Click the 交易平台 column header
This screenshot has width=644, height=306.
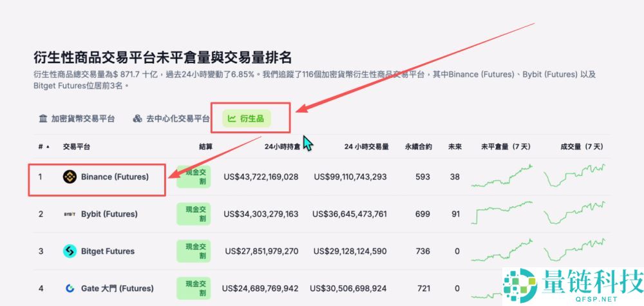pyautogui.click(x=77, y=147)
